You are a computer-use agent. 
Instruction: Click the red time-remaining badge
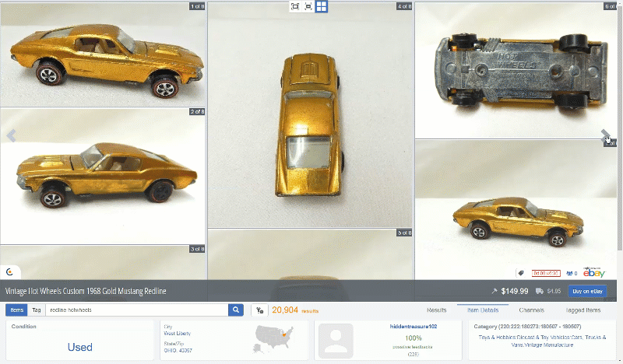546,273
